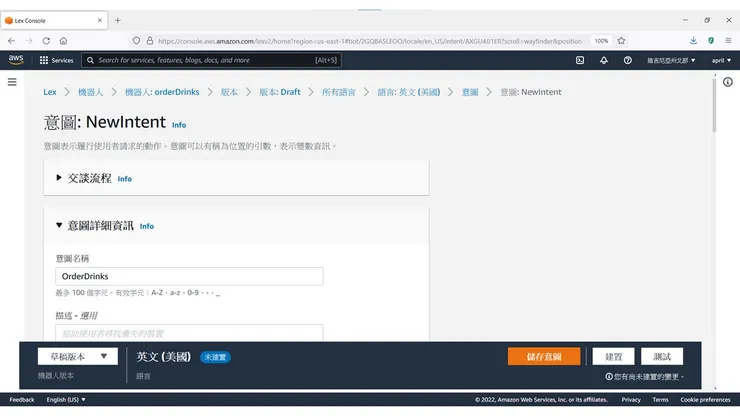Open the Privacy footer link
Viewport: 740px width, 416px height.
(631, 399)
